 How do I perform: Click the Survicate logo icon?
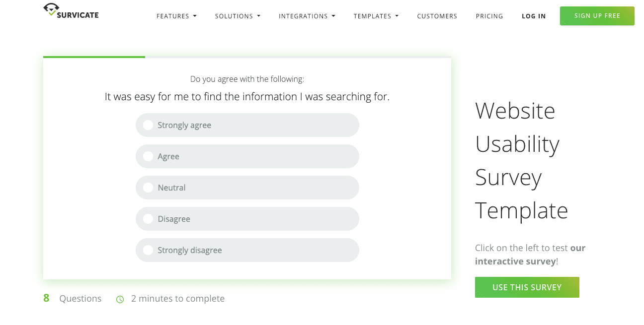click(52, 9)
